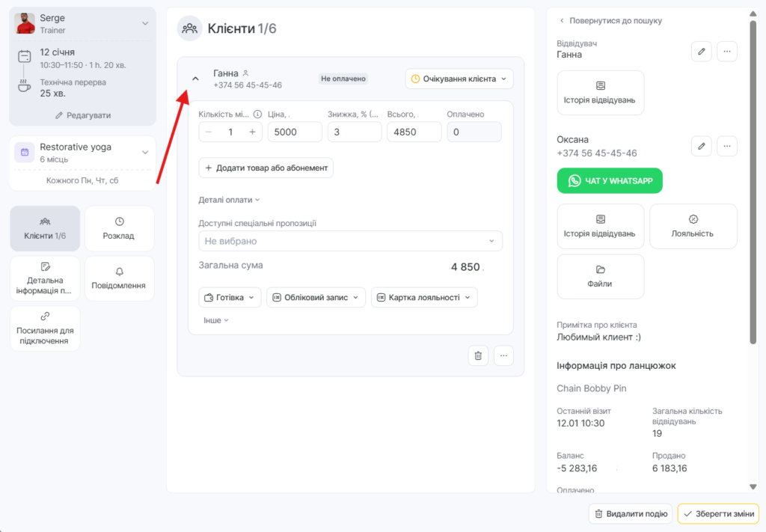
Task: Increase seat quantity with the plus button
Action: (253, 132)
